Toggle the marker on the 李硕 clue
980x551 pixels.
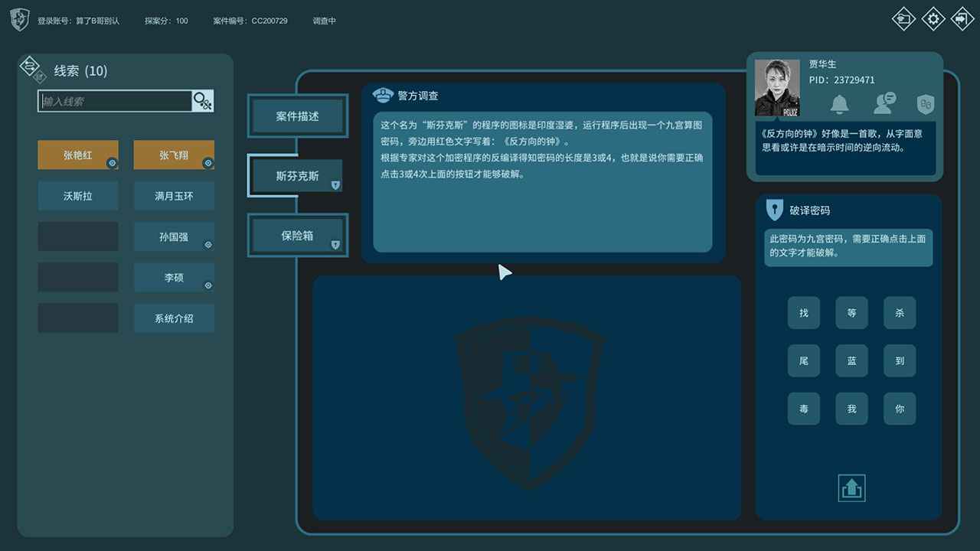coord(208,286)
